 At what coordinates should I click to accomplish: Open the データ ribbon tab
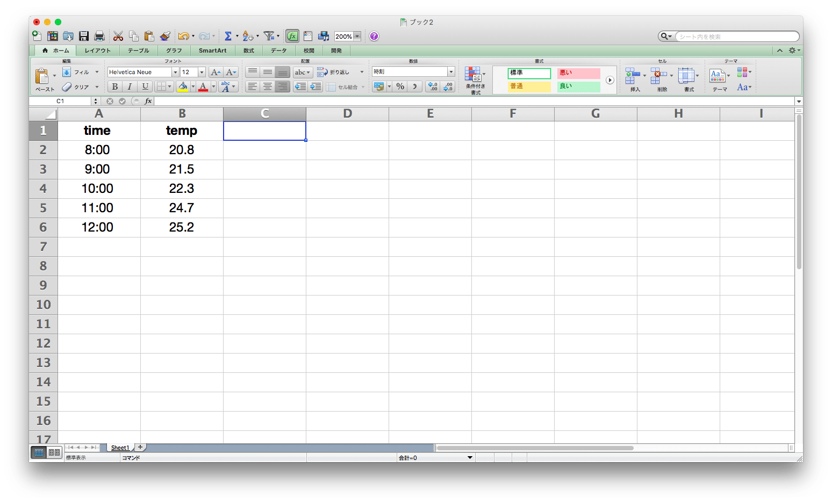[x=278, y=51]
